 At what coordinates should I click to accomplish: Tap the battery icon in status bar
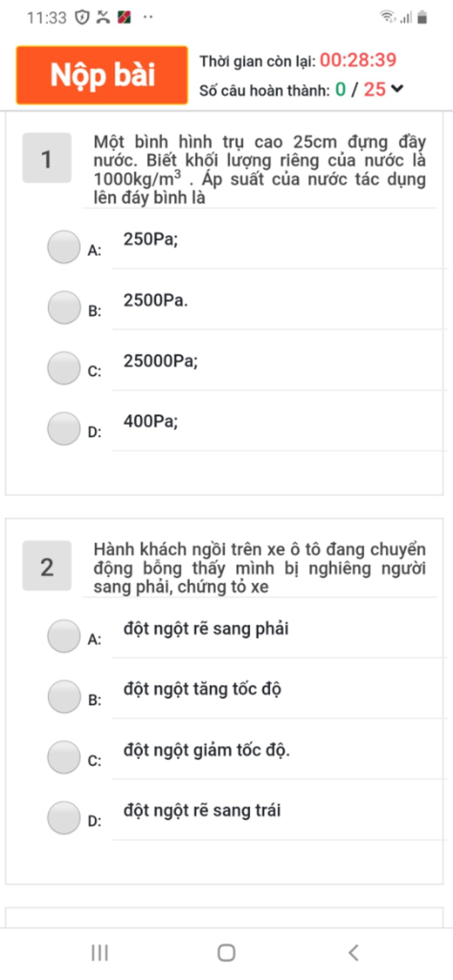tap(422, 17)
